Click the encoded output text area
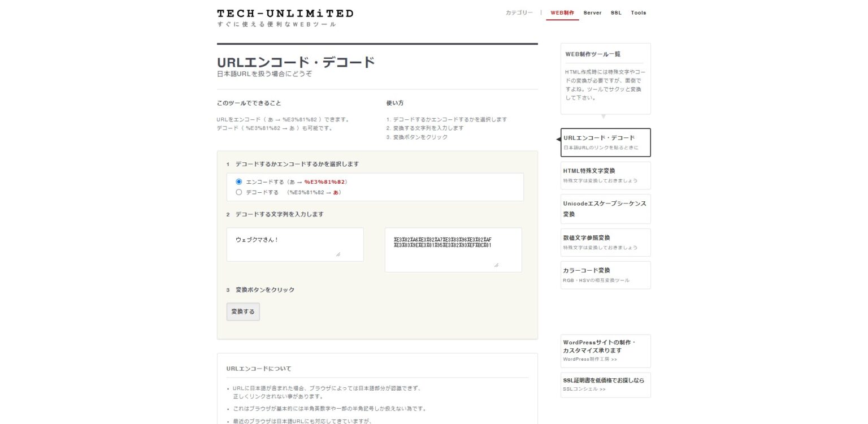 pos(453,249)
